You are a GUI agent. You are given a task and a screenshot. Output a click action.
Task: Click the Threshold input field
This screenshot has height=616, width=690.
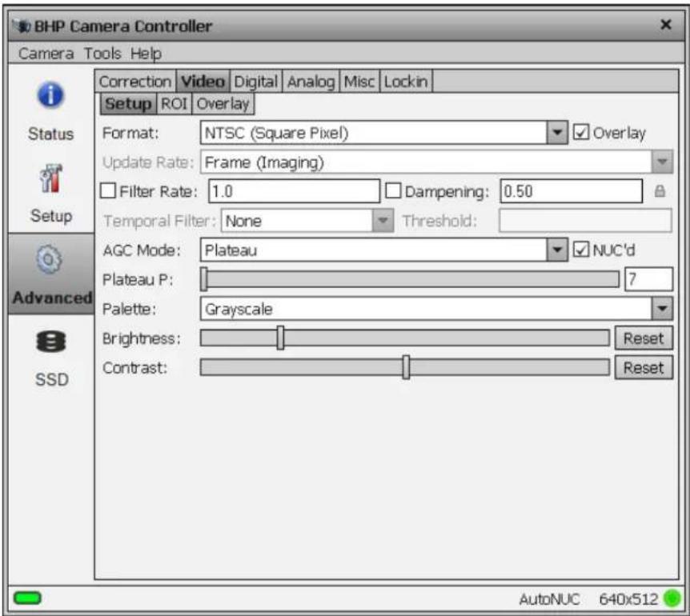point(585,220)
